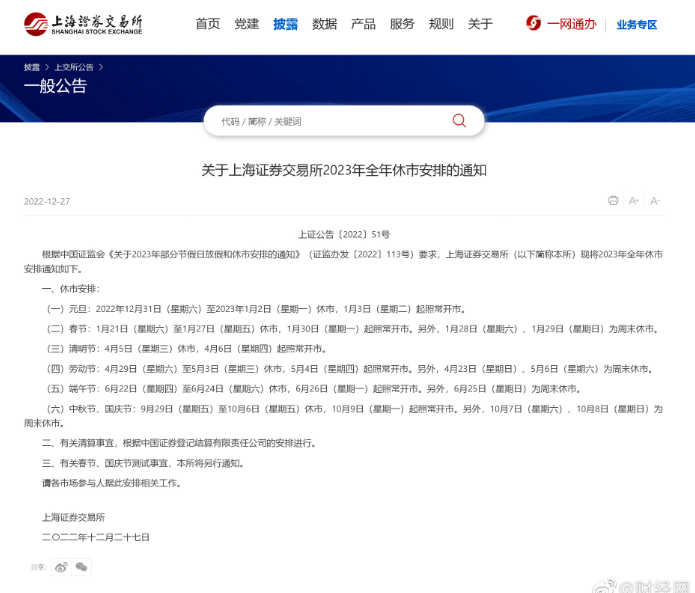
Task: Open the 规则 menu item
Action: pos(441,24)
